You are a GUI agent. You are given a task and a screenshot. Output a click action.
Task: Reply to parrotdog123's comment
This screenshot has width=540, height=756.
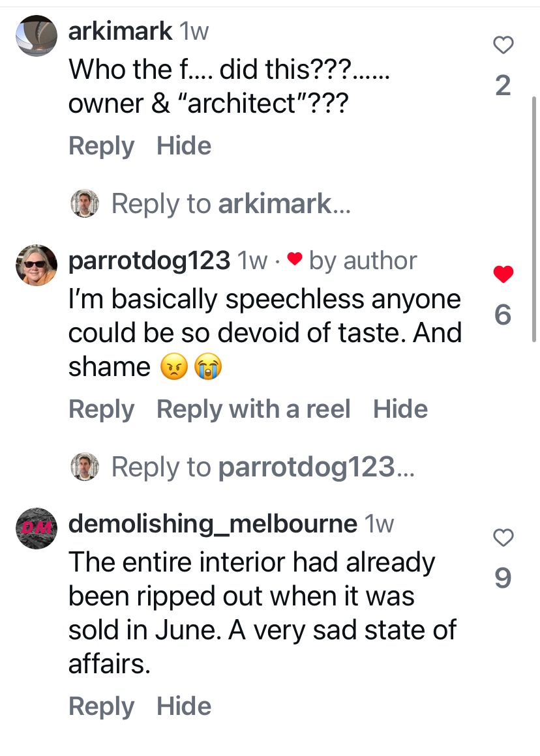click(x=101, y=409)
